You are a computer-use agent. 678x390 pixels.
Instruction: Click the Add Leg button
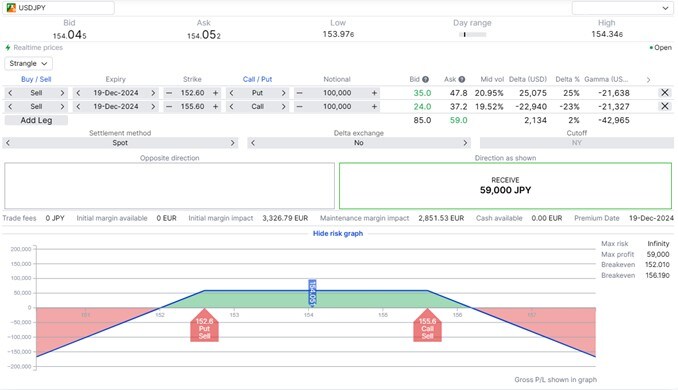pyautogui.click(x=36, y=120)
